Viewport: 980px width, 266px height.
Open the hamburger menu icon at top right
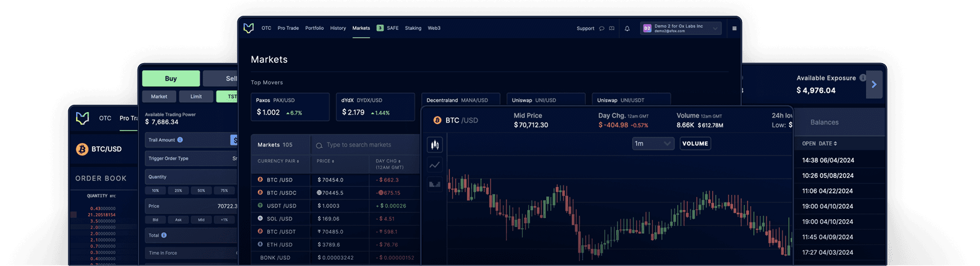click(734, 28)
